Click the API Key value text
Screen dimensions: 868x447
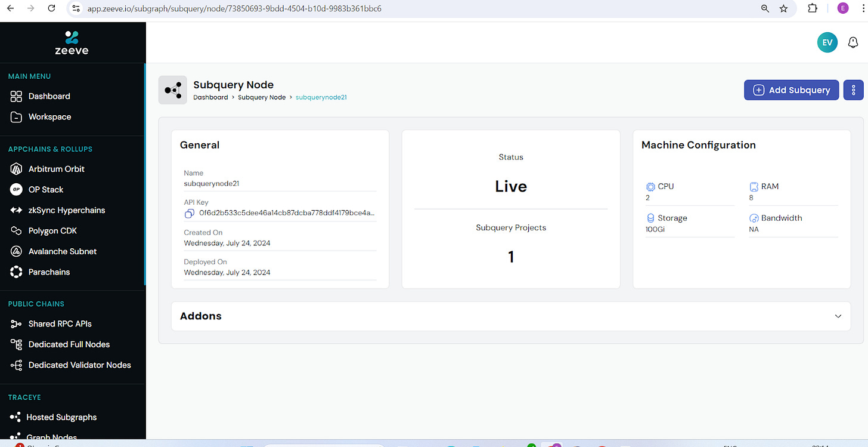pyautogui.click(x=287, y=213)
